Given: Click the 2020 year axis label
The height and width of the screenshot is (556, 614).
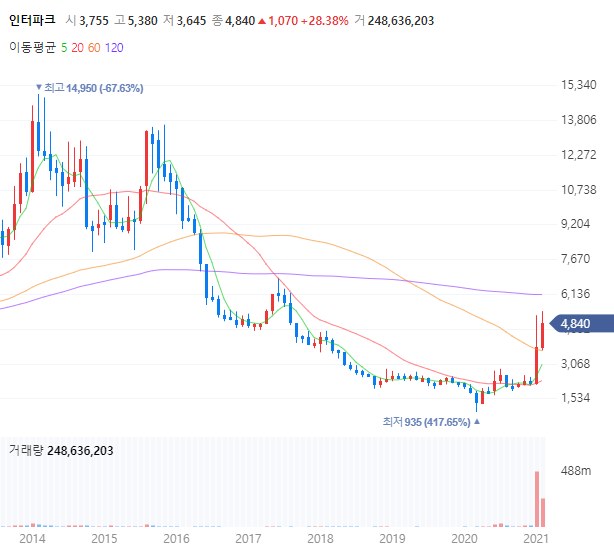Looking at the screenshot, I should [464, 539].
